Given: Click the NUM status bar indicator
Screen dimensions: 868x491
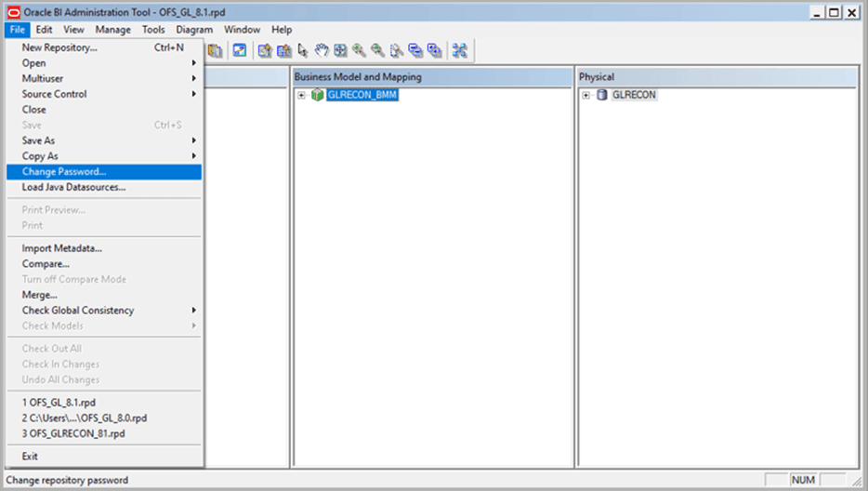Looking at the screenshot, I should click(x=803, y=480).
